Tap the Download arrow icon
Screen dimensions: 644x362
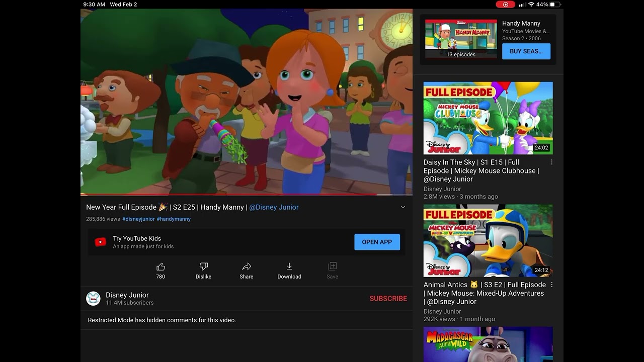pos(289,266)
